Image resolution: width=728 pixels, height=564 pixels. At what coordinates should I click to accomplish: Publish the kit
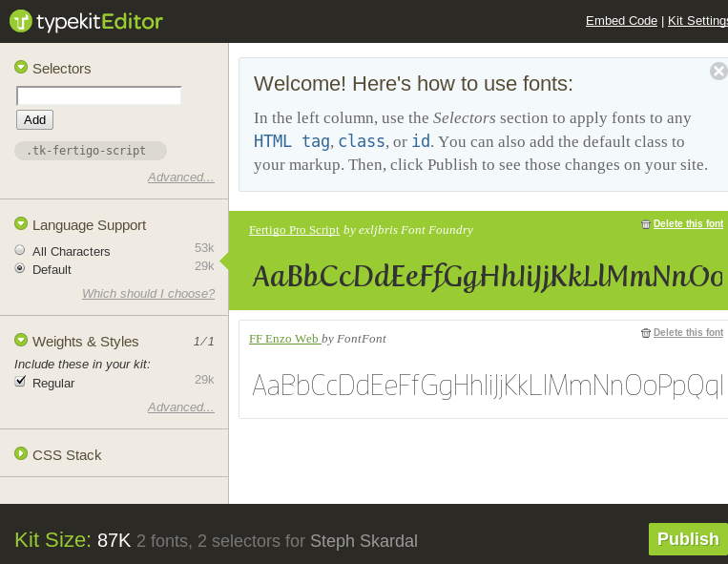click(x=688, y=539)
